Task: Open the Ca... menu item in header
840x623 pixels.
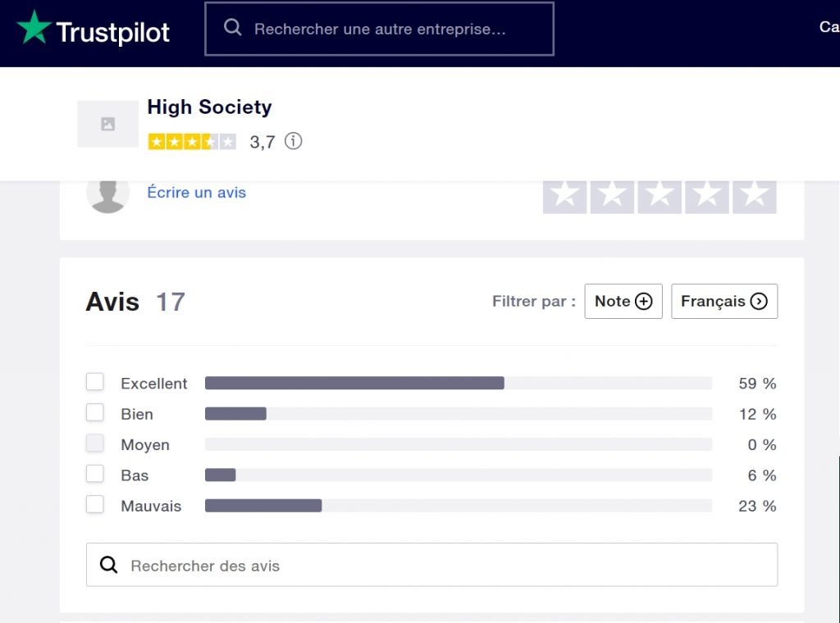Action: coord(829,27)
